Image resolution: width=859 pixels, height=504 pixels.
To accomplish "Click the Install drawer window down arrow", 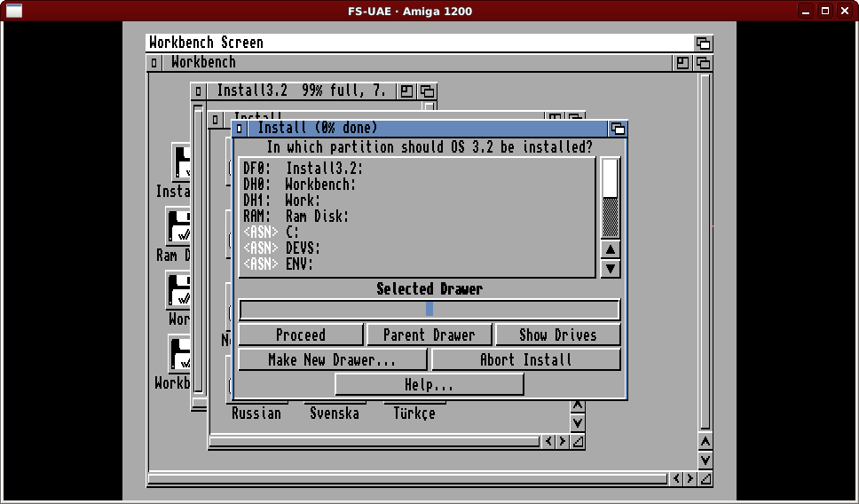I will (x=578, y=423).
